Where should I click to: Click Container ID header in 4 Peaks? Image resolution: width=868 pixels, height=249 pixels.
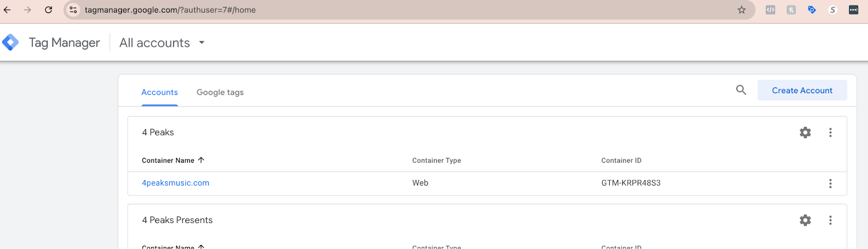click(x=621, y=161)
